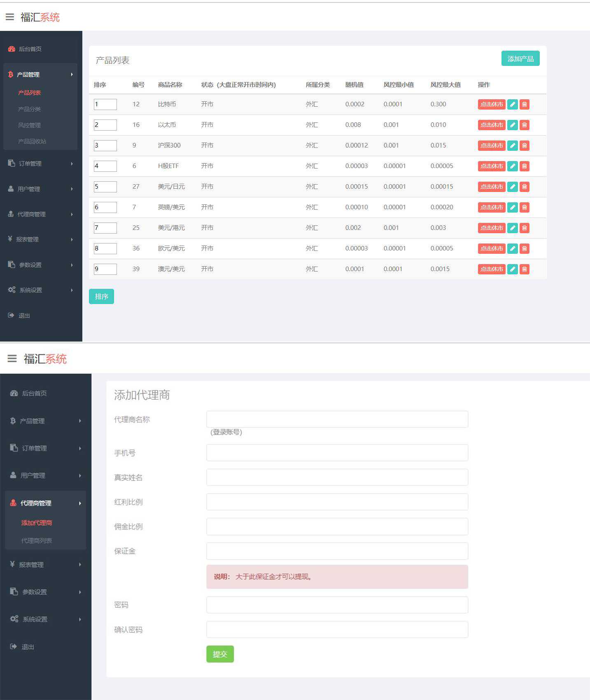Expand 系统设置 arrow in top sidebar
590x700 pixels.
(x=72, y=290)
